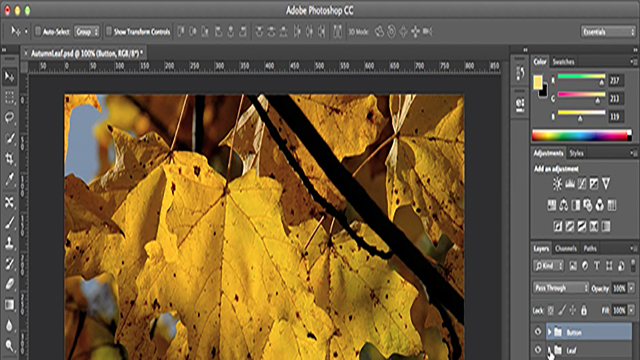Select the Quick Selection tool

click(x=9, y=139)
